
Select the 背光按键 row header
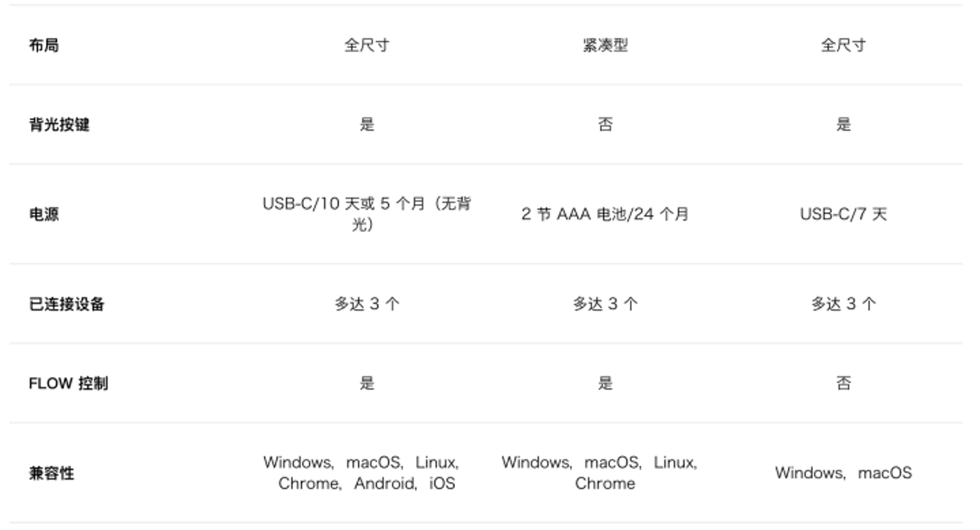tap(59, 125)
